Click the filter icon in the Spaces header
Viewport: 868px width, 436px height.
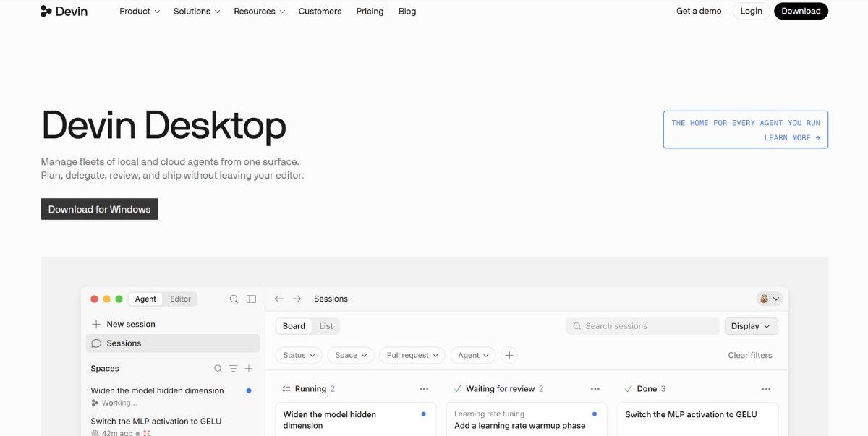click(233, 369)
